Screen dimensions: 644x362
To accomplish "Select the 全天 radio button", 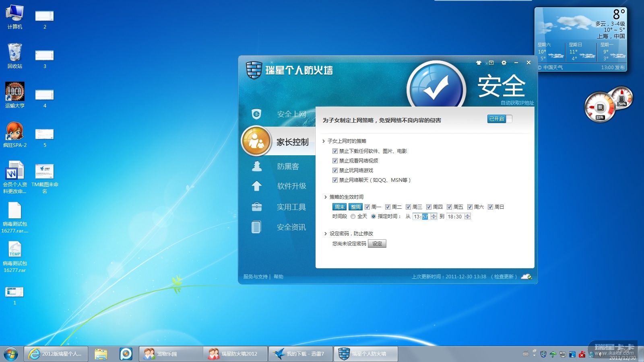I will click(353, 216).
